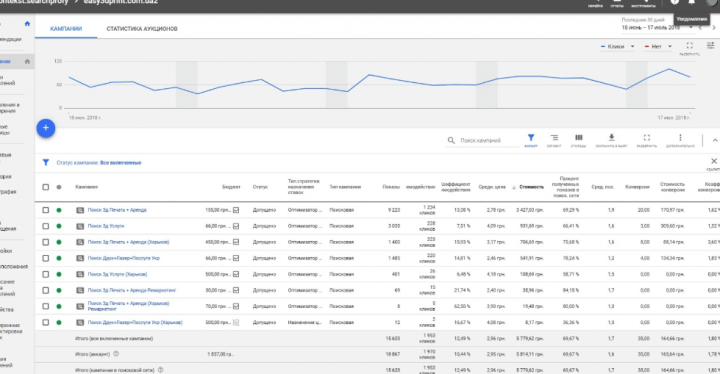Viewport: 720px width, 374px height.
Task: Open the Help icon in top bar
Action: point(675,2)
